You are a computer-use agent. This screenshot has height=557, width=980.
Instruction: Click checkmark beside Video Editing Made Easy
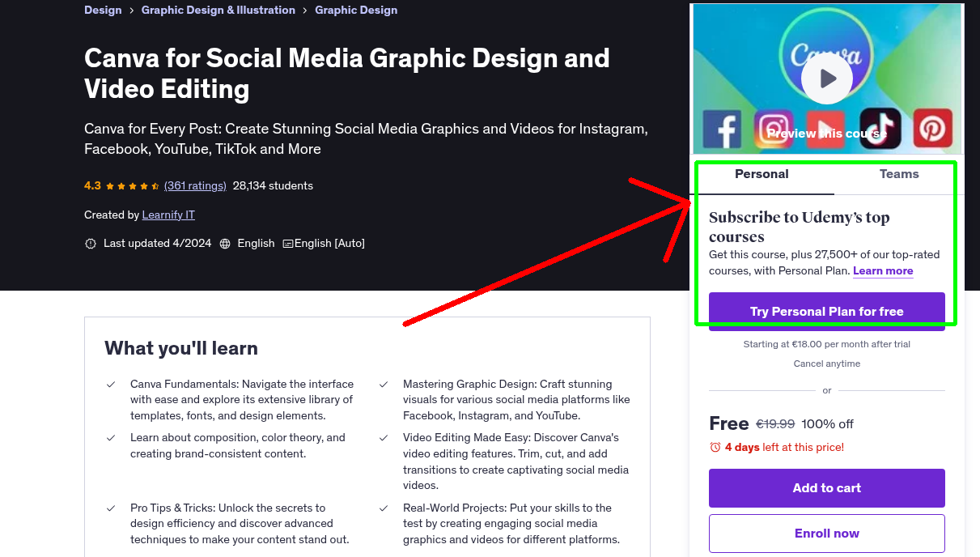[x=384, y=438]
